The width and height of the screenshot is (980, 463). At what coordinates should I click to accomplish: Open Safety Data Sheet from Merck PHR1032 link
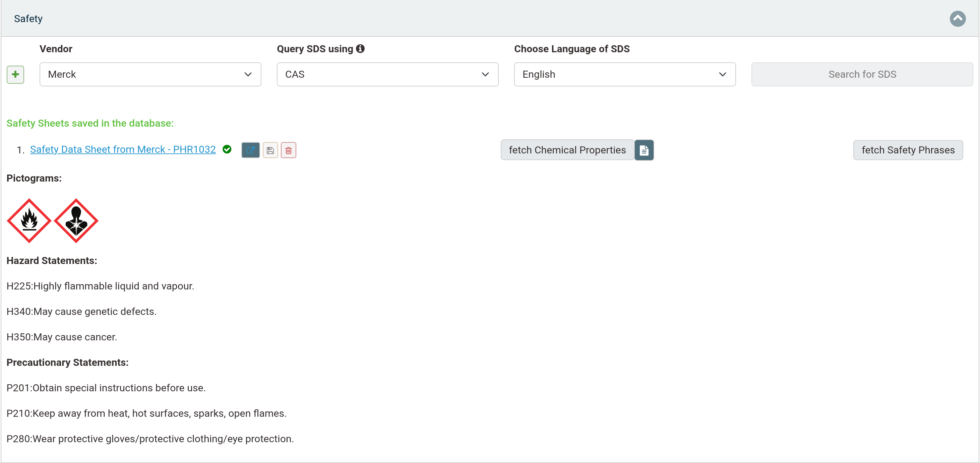pos(123,149)
